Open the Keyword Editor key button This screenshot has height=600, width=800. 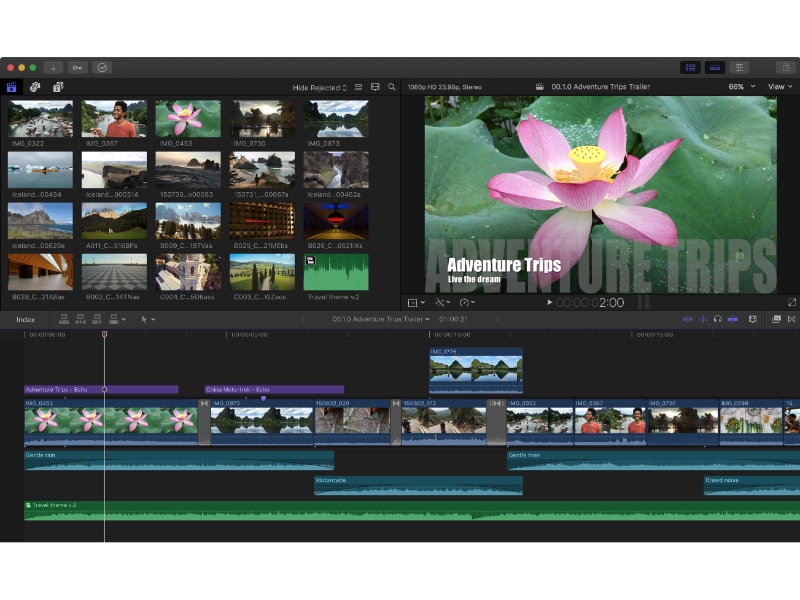click(77, 67)
